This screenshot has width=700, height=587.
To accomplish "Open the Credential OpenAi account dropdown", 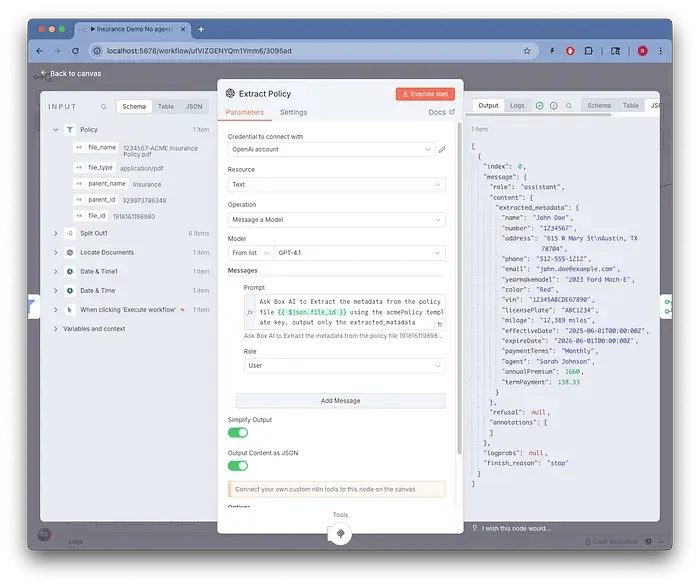I will pyautogui.click(x=331, y=150).
